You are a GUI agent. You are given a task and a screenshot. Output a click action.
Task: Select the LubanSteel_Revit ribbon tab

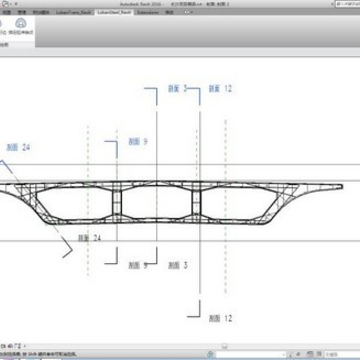(x=115, y=12)
